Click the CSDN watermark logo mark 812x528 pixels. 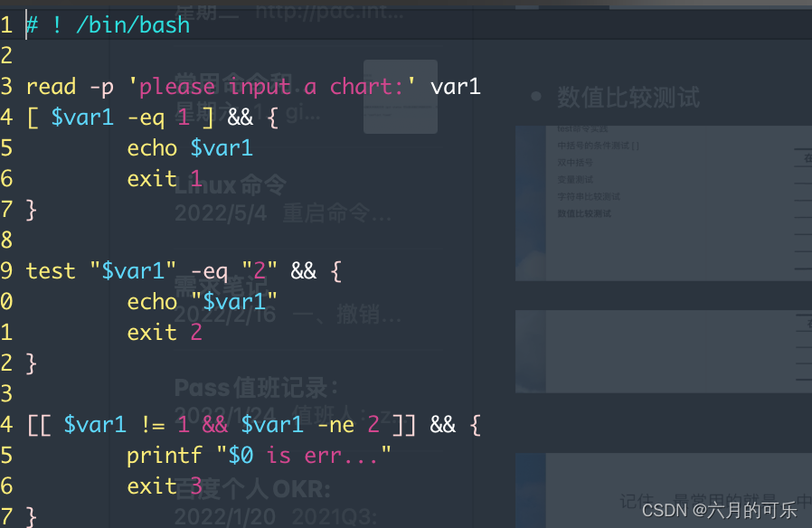pos(666,511)
